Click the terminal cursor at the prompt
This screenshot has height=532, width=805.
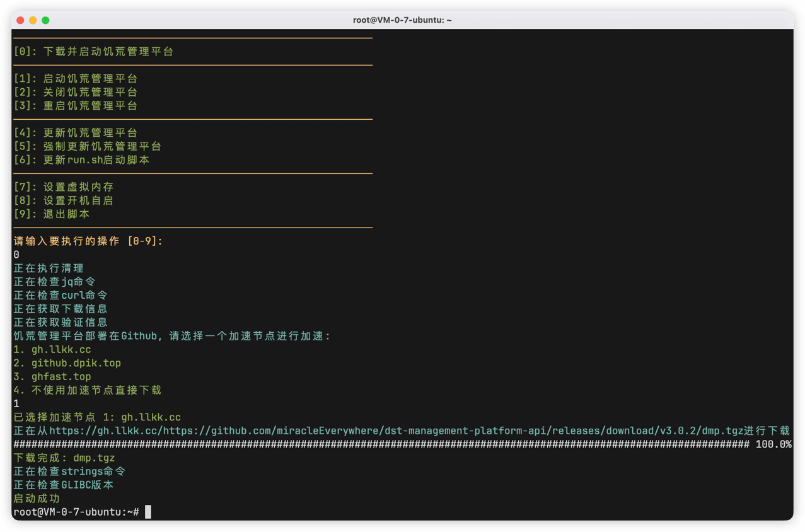pos(148,512)
